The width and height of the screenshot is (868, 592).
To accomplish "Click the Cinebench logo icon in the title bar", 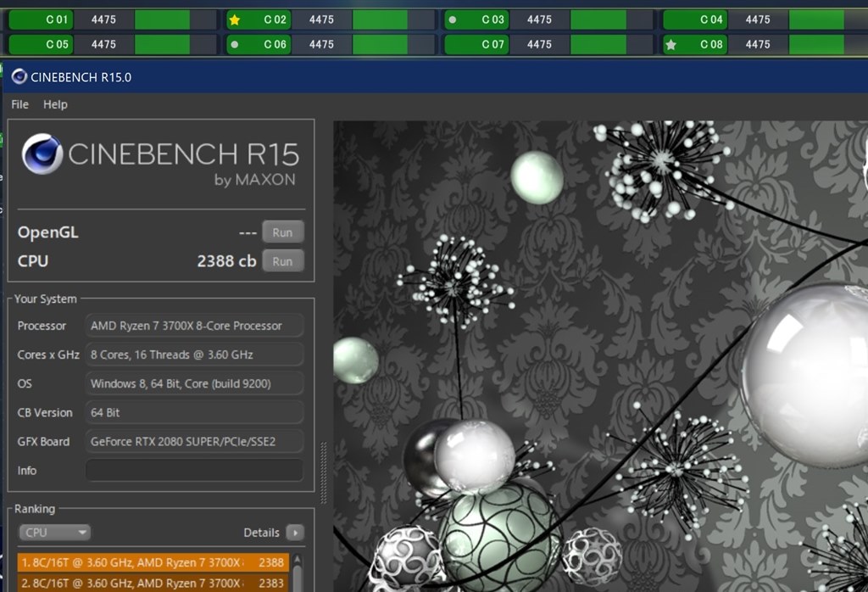I will point(19,76).
